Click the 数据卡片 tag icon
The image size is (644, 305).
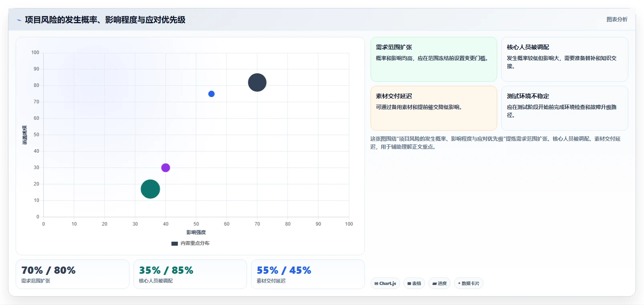460,283
